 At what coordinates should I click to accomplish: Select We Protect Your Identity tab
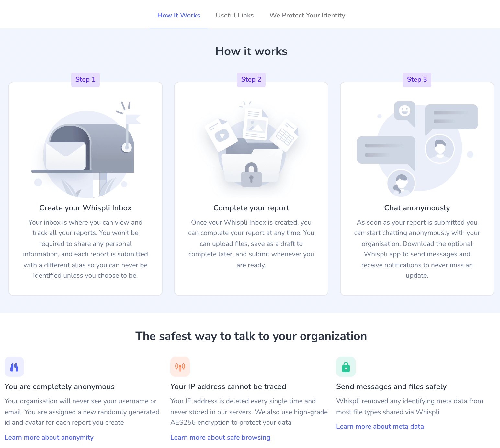pyautogui.click(x=307, y=15)
